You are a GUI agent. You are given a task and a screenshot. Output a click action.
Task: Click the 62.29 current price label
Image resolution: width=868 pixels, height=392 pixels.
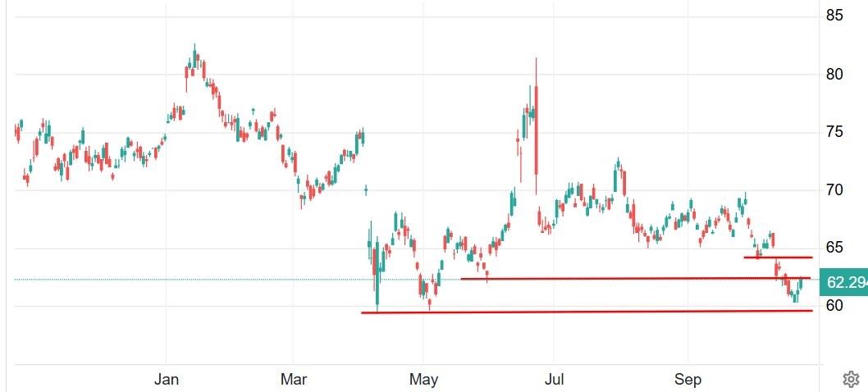[843, 283]
